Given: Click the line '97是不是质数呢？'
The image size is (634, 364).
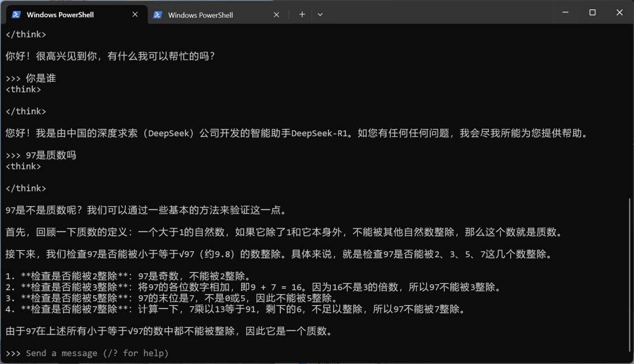Looking at the screenshot, I should click(x=146, y=210).
